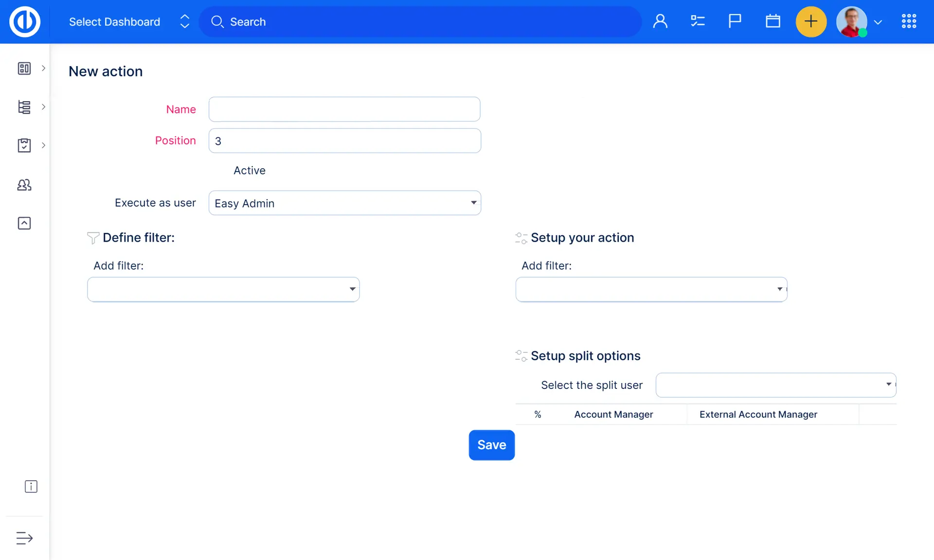Open Add filter dropdown under Define filter
The height and width of the screenshot is (560, 934).
[223, 290]
